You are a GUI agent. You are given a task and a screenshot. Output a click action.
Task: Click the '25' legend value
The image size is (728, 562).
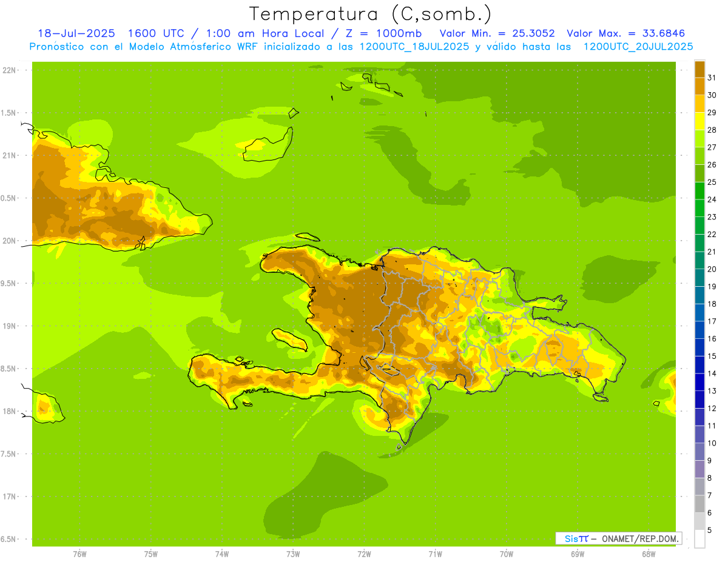click(712, 182)
